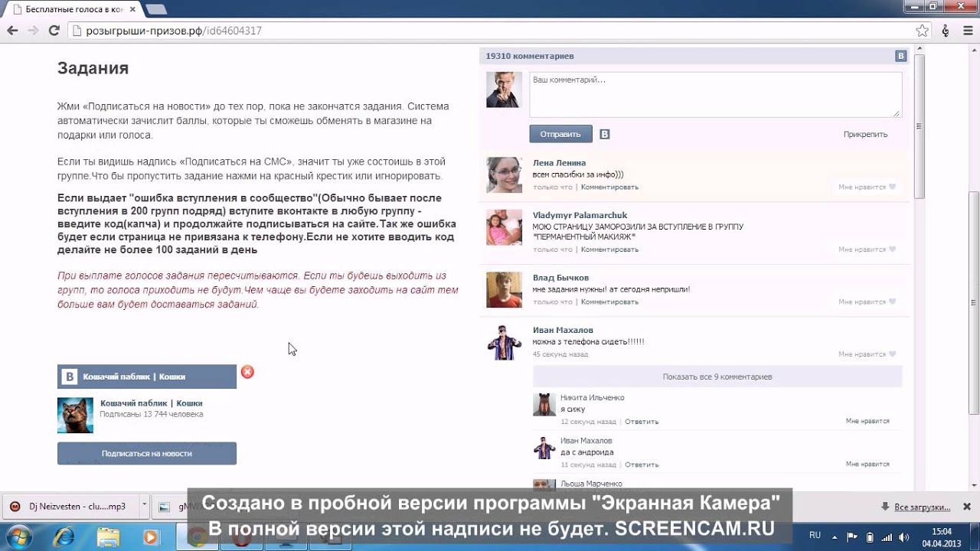This screenshot has width=980, height=551.
Task: Click Никита Ильченко's small avatar
Action: click(x=544, y=405)
